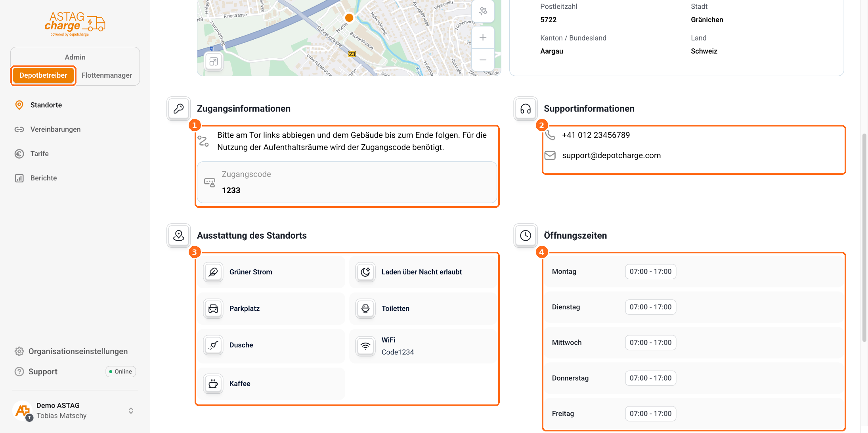Click the Toiletten icon
This screenshot has width=868, height=433.
[365, 308]
